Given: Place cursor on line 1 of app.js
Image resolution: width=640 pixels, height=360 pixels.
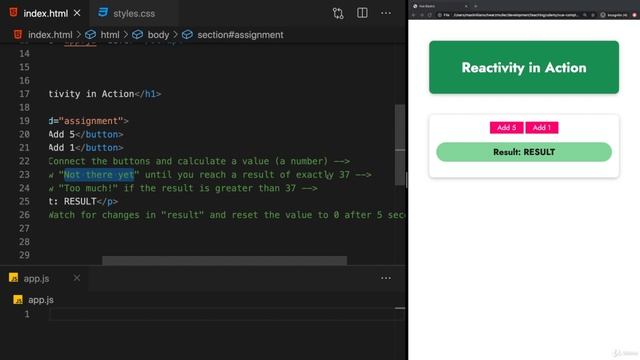Looking at the screenshot, I should (x=227, y=314).
